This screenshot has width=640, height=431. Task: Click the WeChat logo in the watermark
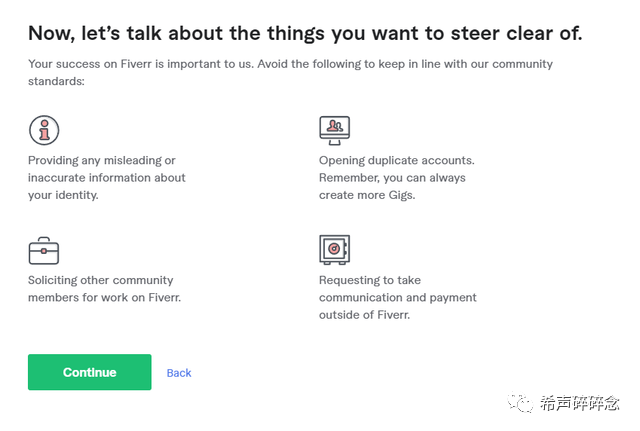tap(520, 402)
